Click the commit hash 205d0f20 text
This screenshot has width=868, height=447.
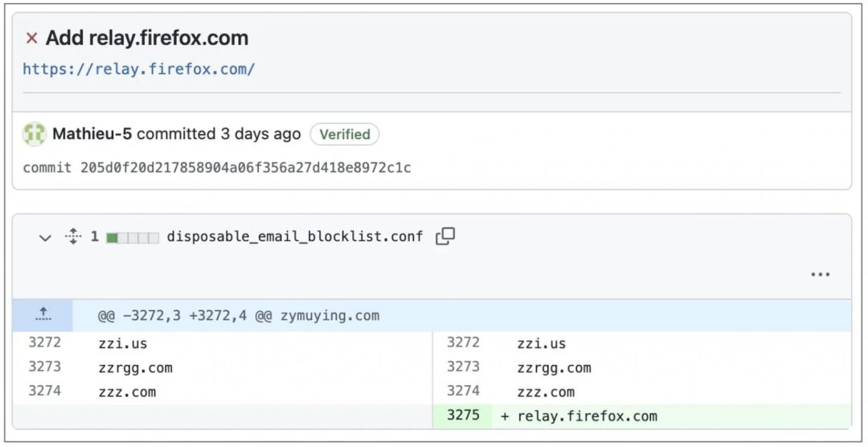coord(245,167)
